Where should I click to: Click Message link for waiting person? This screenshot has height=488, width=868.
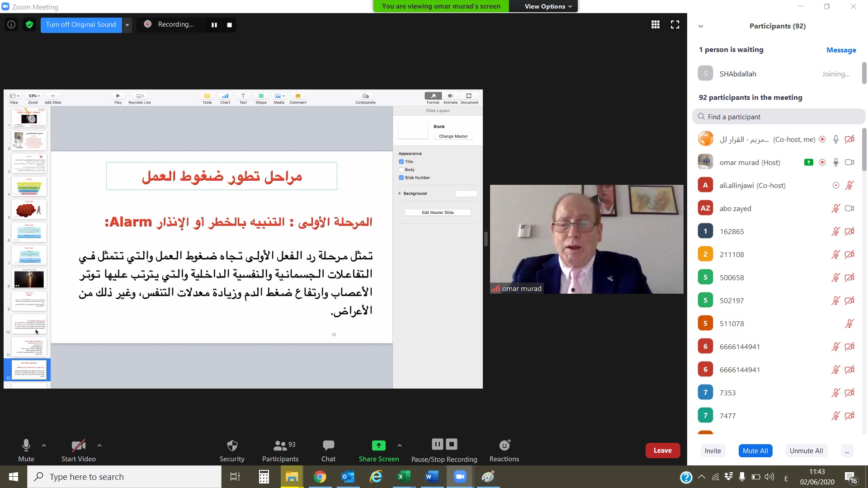click(x=841, y=50)
